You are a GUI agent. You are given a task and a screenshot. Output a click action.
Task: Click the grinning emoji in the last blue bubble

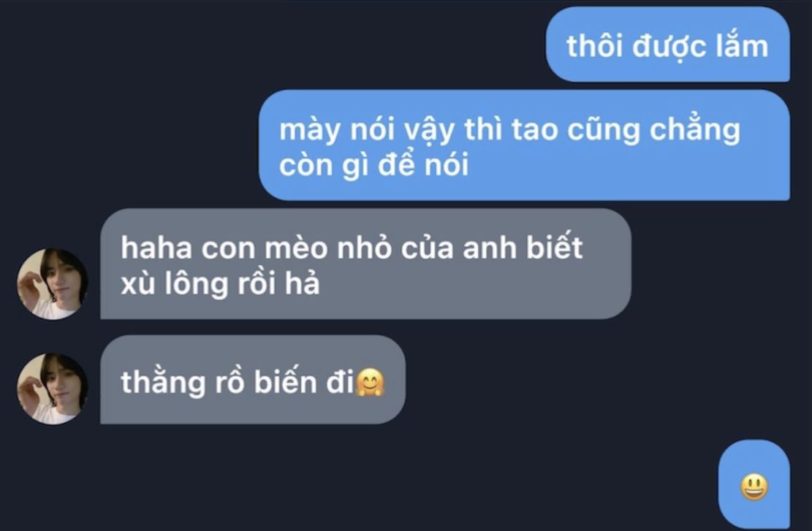click(x=754, y=487)
